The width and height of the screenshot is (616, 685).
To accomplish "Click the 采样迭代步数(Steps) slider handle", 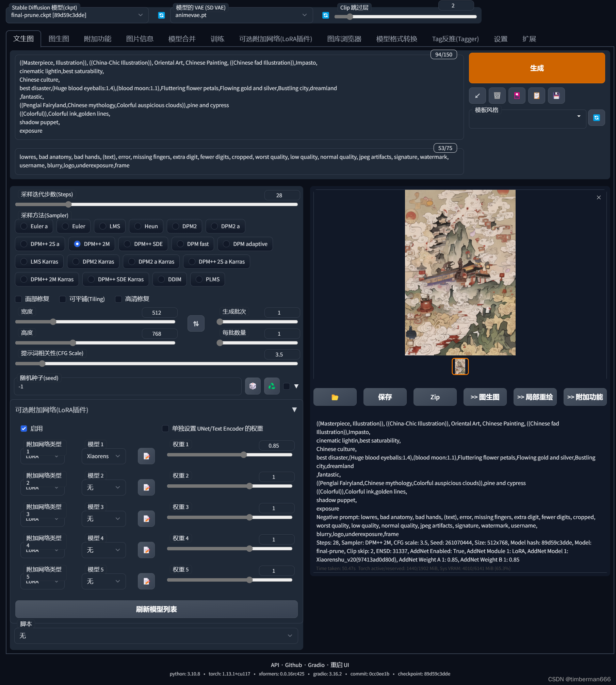I will [68, 204].
